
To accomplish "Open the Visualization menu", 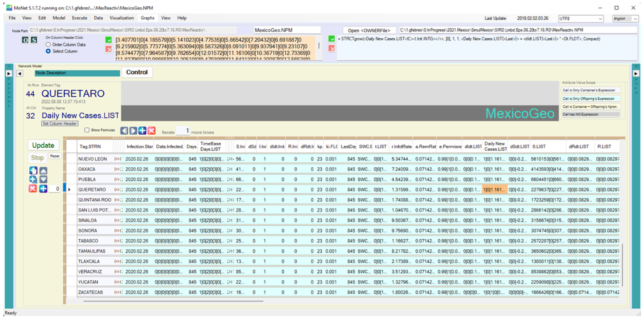I will [121, 18].
